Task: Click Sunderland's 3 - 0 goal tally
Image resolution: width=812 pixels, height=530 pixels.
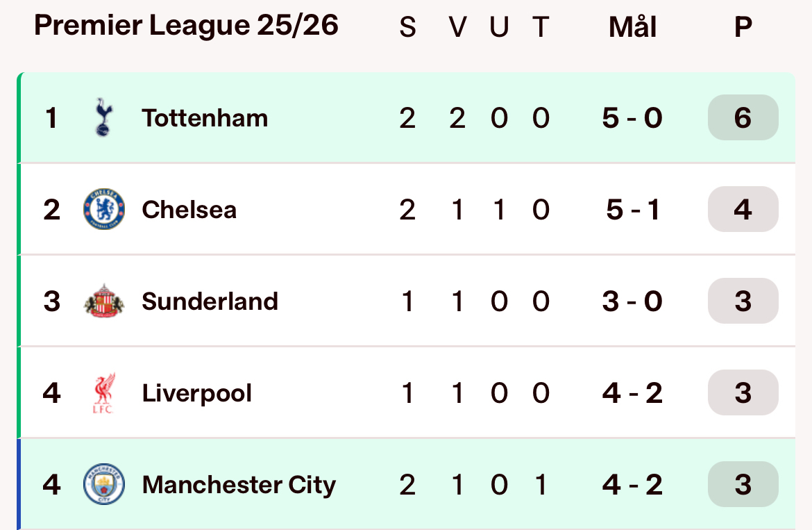Action: pyautogui.click(x=632, y=301)
